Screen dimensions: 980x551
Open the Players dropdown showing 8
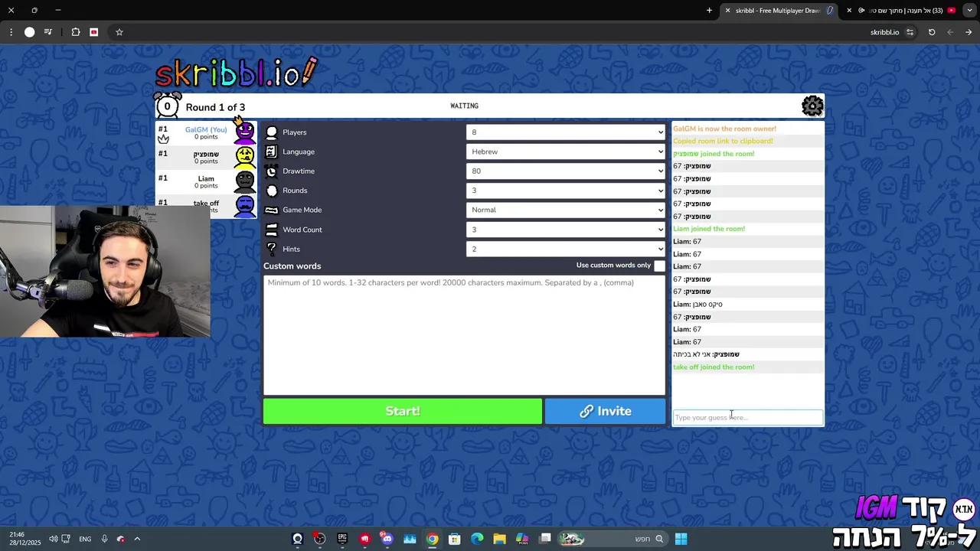click(x=566, y=132)
